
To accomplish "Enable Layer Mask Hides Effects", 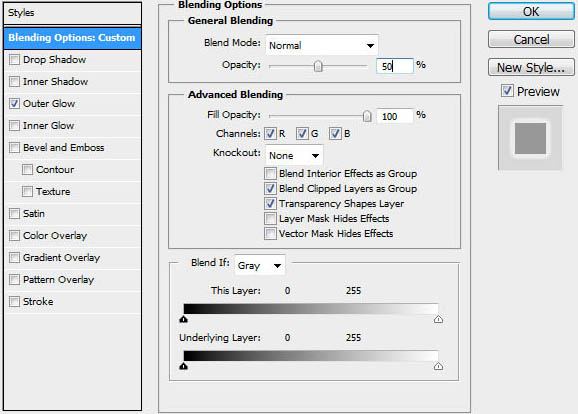I will coord(270,219).
